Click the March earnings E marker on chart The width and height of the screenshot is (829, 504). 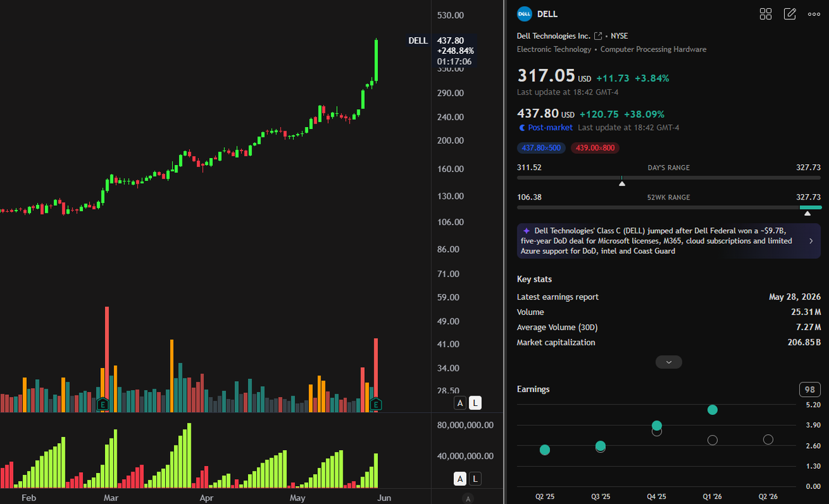tap(102, 404)
